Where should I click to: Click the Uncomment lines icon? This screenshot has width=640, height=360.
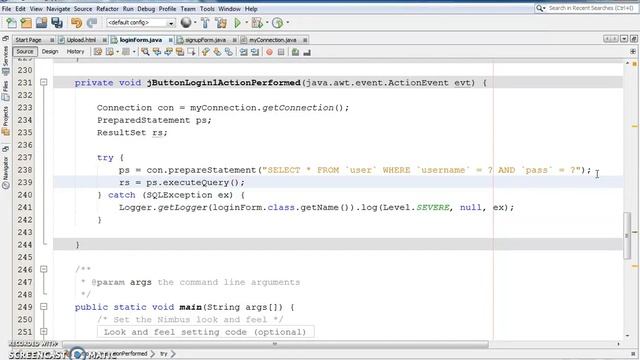(307, 52)
